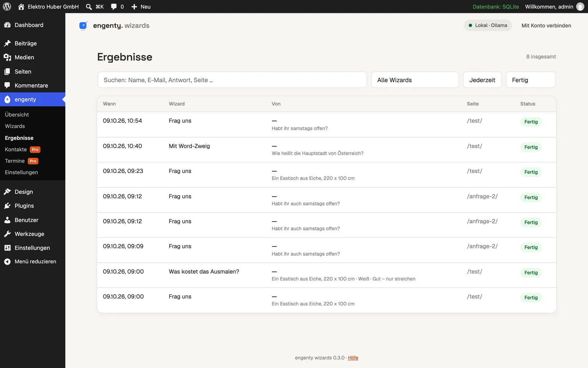Click the plus Neu icon
The width and height of the screenshot is (588, 368).
[134, 7]
